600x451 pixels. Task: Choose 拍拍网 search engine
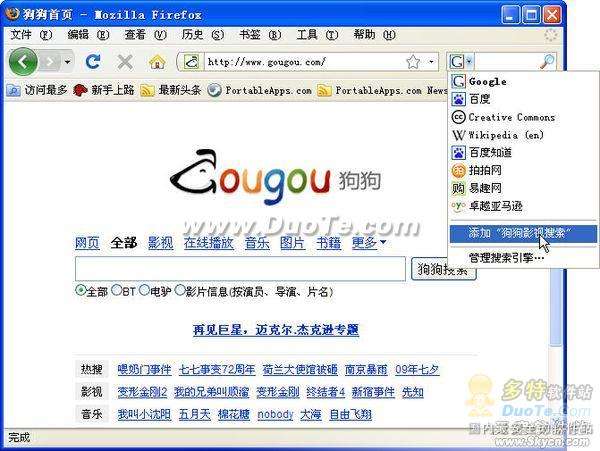pyautogui.click(x=523, y=170)
